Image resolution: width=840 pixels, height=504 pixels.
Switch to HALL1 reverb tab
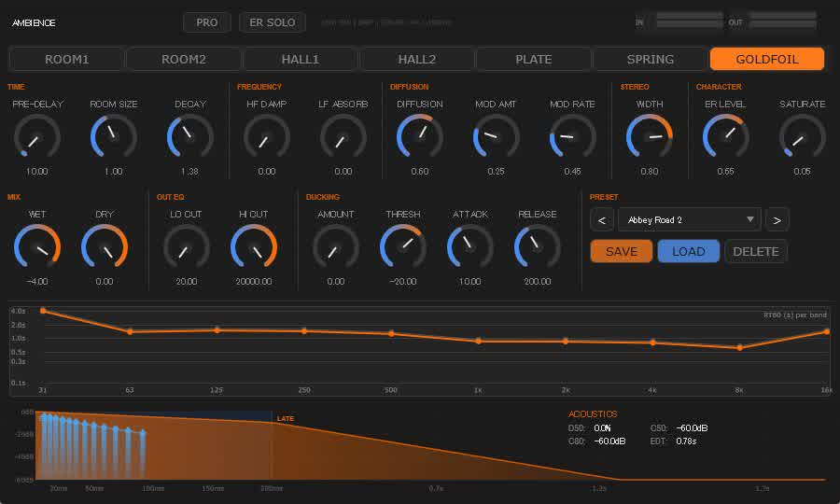coord(300,59)
